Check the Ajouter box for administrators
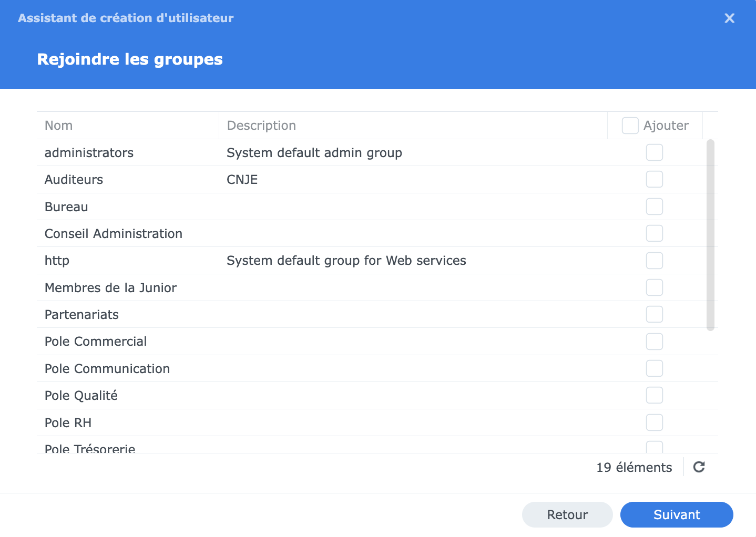Image resolution: width=756 pixels, height=537 pixels. tap(655, 152)
